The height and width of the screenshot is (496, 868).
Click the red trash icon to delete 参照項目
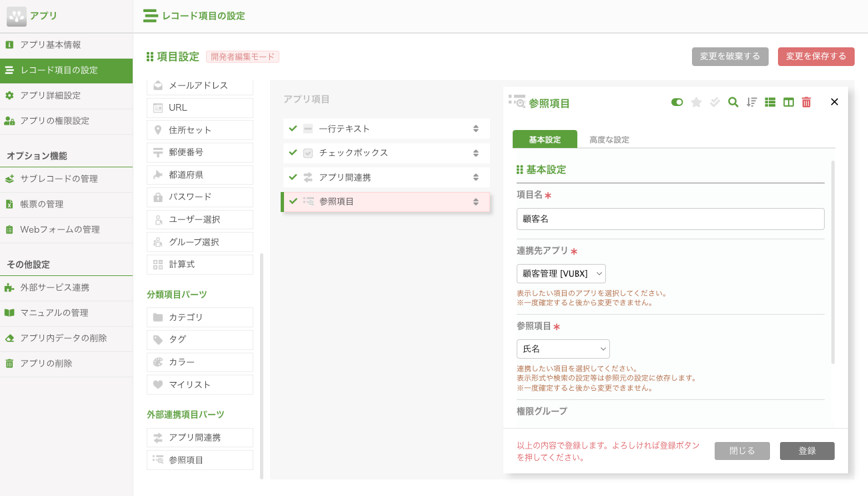tap(807, 102)
